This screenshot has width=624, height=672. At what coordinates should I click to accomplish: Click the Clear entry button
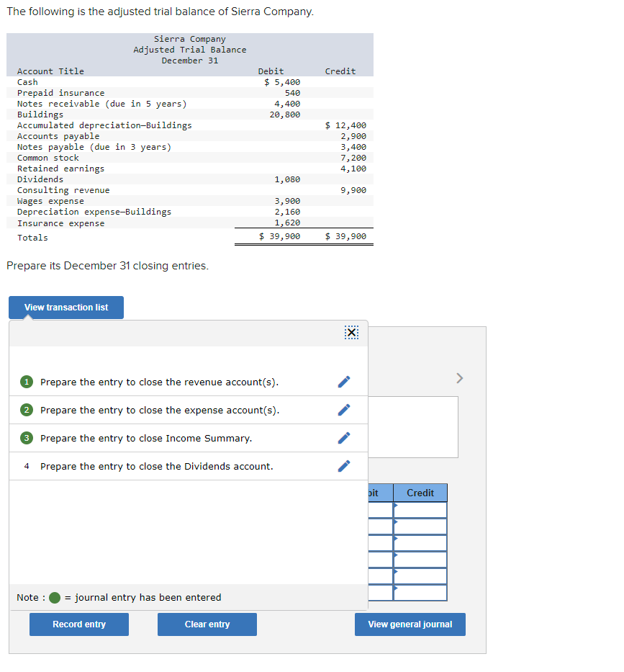click(x=207, y=624)
